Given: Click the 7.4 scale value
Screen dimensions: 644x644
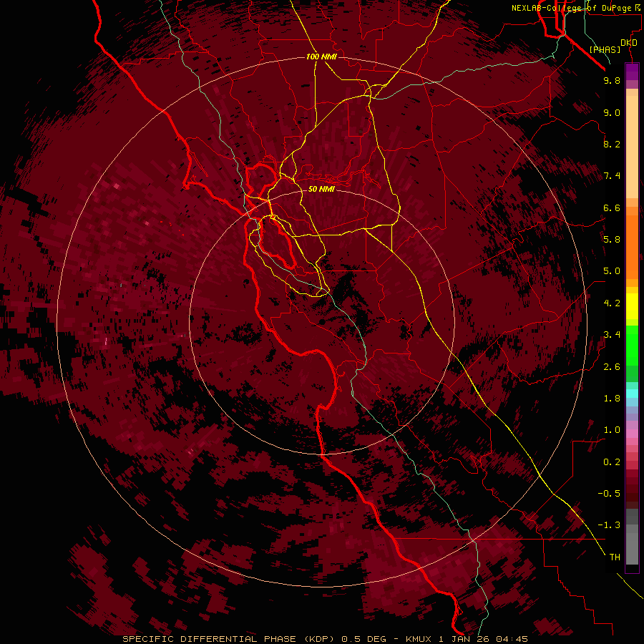Looking at the screenshot, I should [612, 176].
